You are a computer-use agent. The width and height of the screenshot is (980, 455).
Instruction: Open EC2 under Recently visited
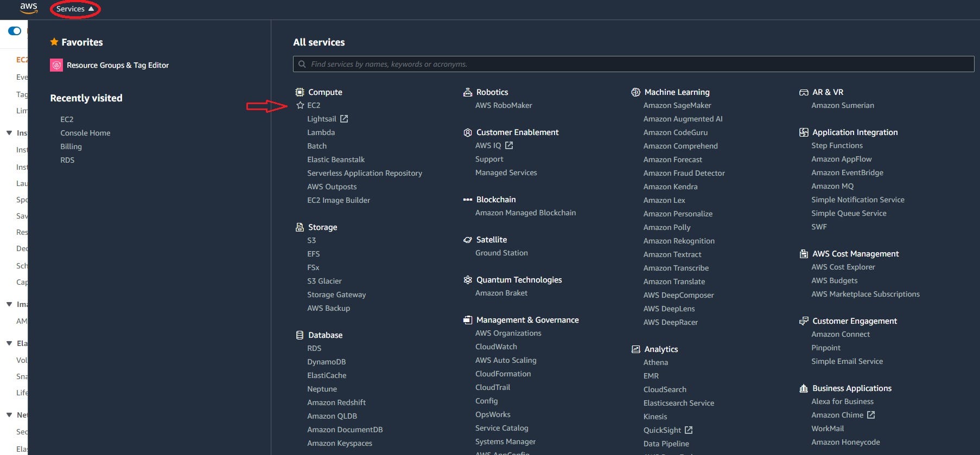point(67,119)
